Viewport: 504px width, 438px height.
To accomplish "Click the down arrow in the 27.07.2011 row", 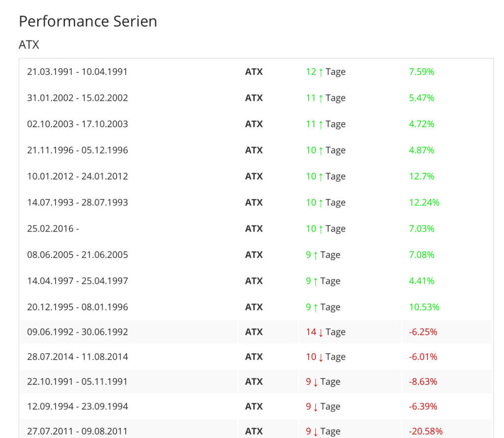I will pos(315,432).
